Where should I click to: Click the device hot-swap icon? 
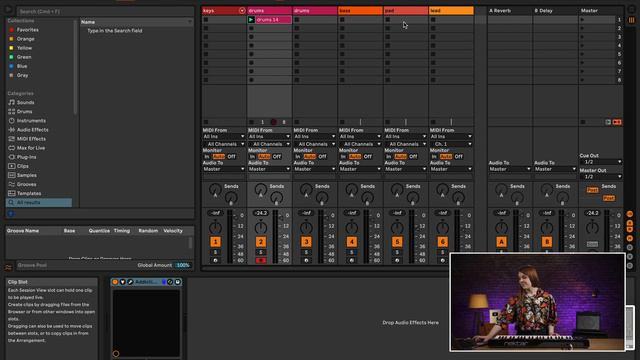(x=170, y=282)
